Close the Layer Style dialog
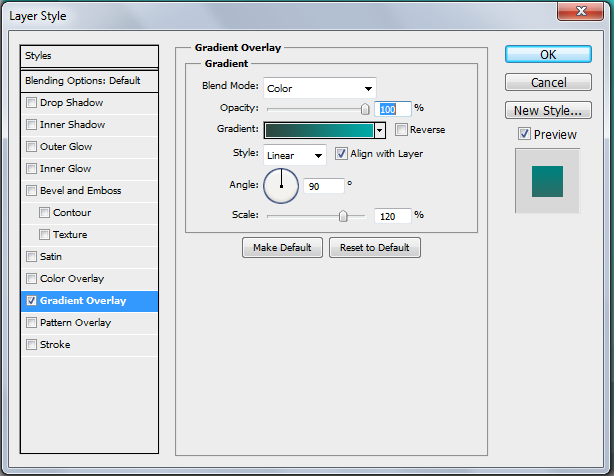Screen dimensions: 614x476 tap(586, 12)
